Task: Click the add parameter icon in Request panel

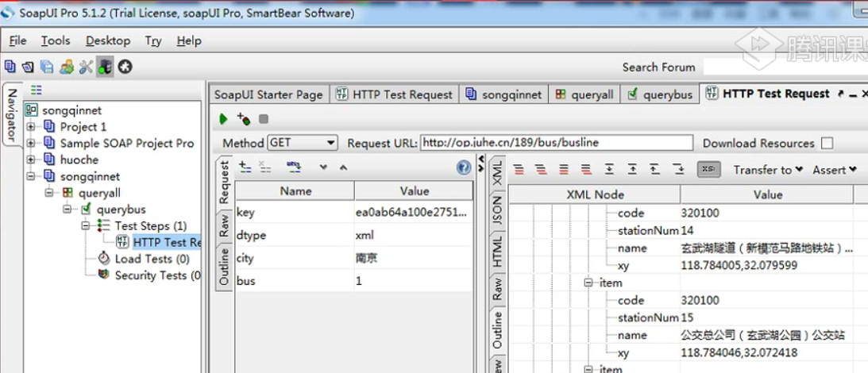Action: 245,167
